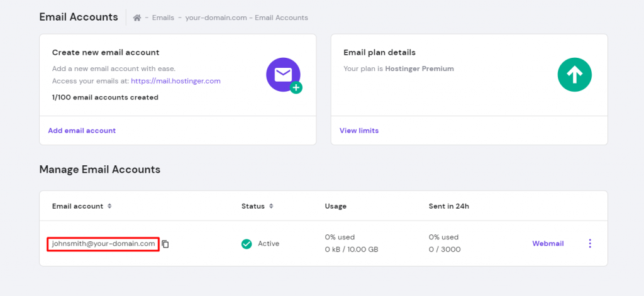
Task: Click the green Active status checkmark
Action: click(x=247, y=244)
